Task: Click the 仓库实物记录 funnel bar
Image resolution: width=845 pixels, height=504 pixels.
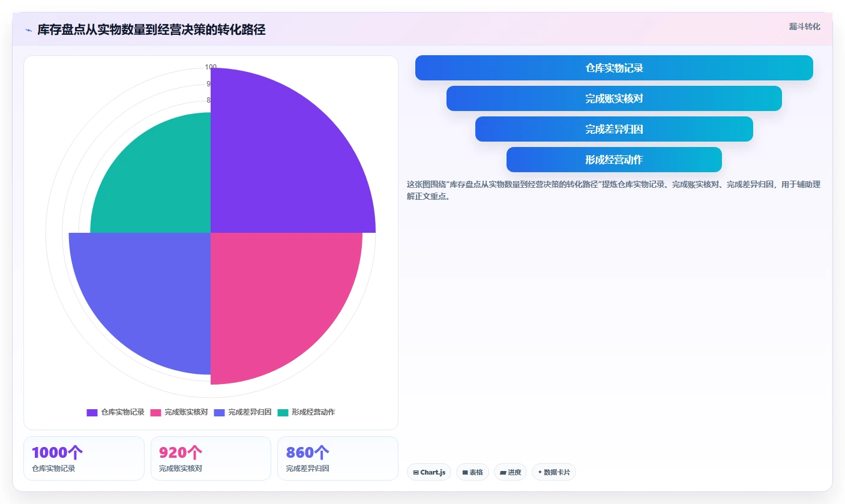Action: tap(614, 68)
